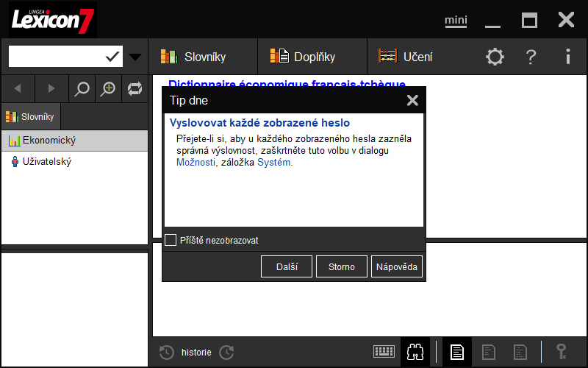Open help with the question mark icon

click(x=531, y=57)
